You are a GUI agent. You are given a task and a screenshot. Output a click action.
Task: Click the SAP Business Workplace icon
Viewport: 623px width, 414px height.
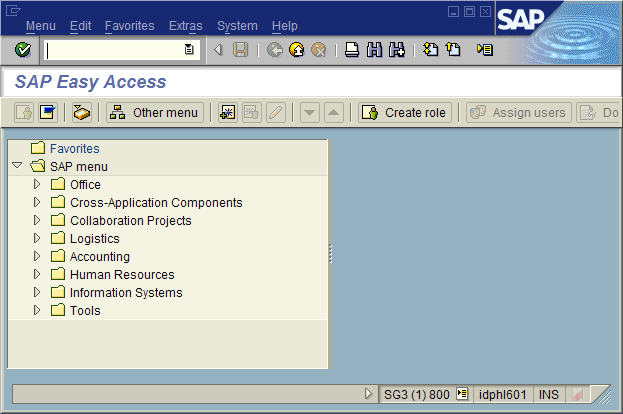[82, 113]
